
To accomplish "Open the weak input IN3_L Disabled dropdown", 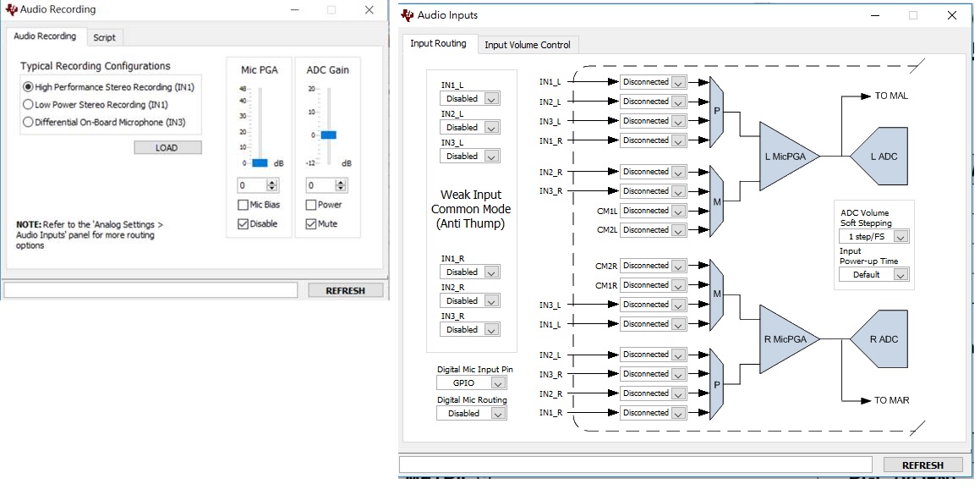I will click(470, 157).
